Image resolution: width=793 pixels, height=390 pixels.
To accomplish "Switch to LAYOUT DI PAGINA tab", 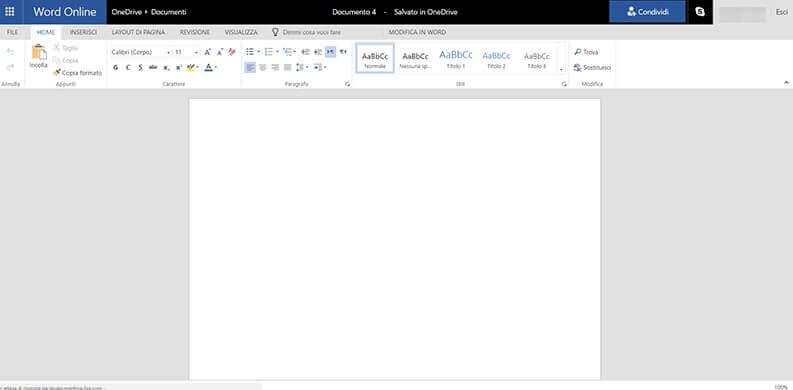I will (x=138, y=32).
